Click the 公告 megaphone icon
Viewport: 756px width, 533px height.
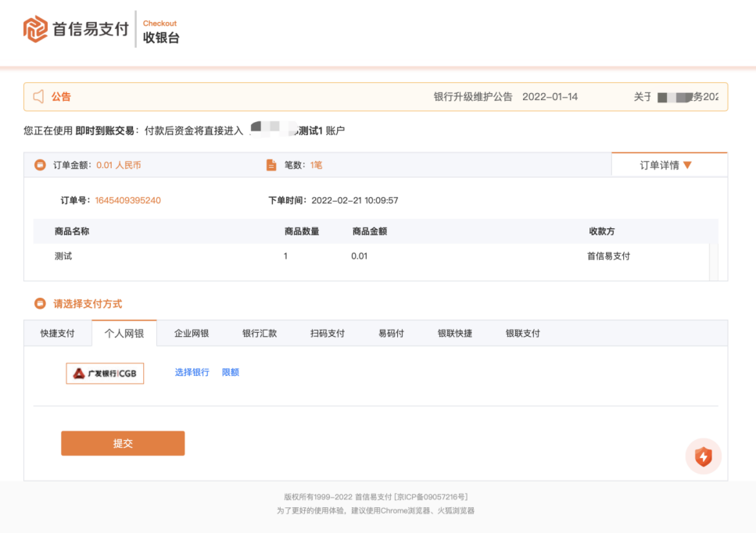pos(38,96)
